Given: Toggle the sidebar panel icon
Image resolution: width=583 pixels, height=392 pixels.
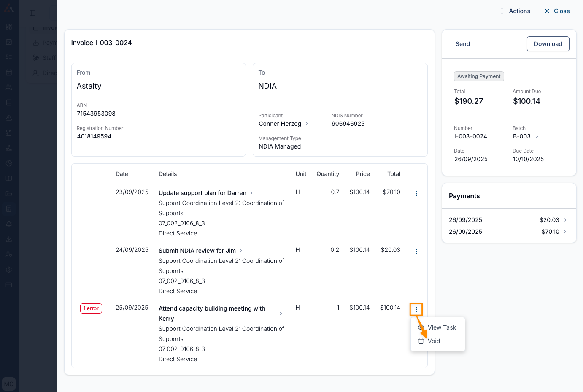Looking at the screenshot, I should point(32,13).
